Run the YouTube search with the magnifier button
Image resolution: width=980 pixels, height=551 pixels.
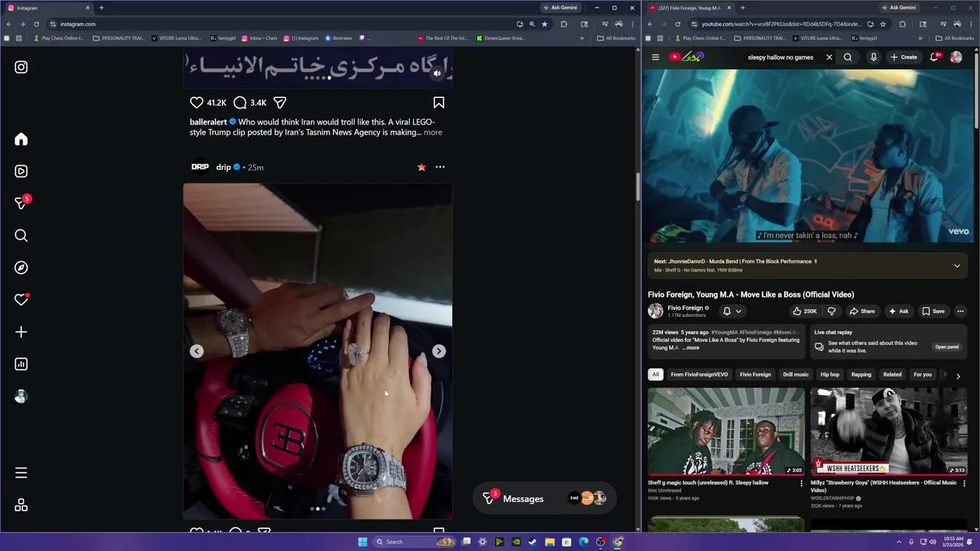(848, 57)
